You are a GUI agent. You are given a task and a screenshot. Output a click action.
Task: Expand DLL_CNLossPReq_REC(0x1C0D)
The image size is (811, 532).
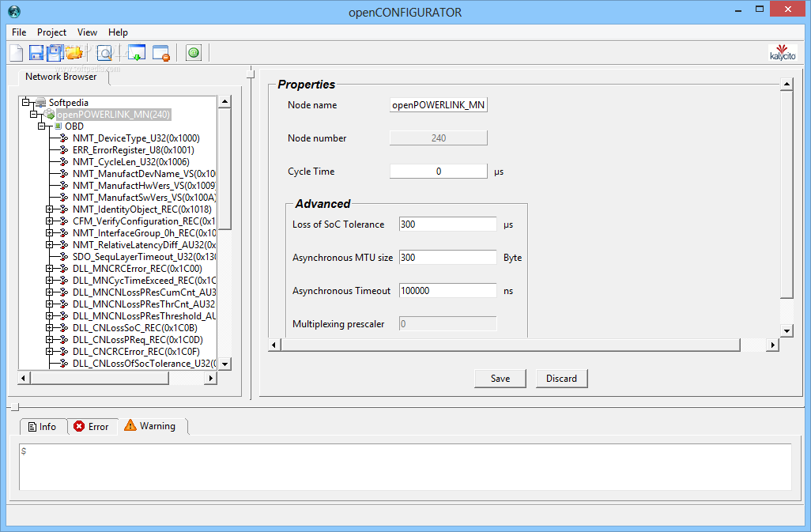click(50, 340)
